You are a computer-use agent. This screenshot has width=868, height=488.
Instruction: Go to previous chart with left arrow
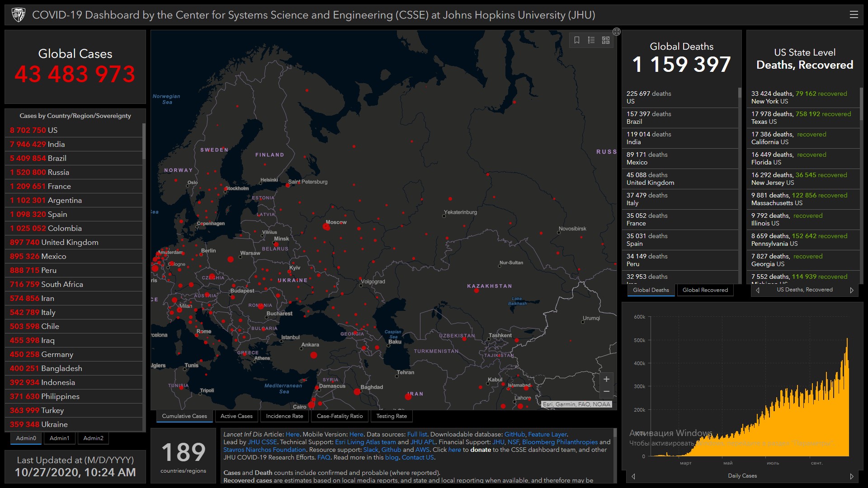(x=633, y=476)
